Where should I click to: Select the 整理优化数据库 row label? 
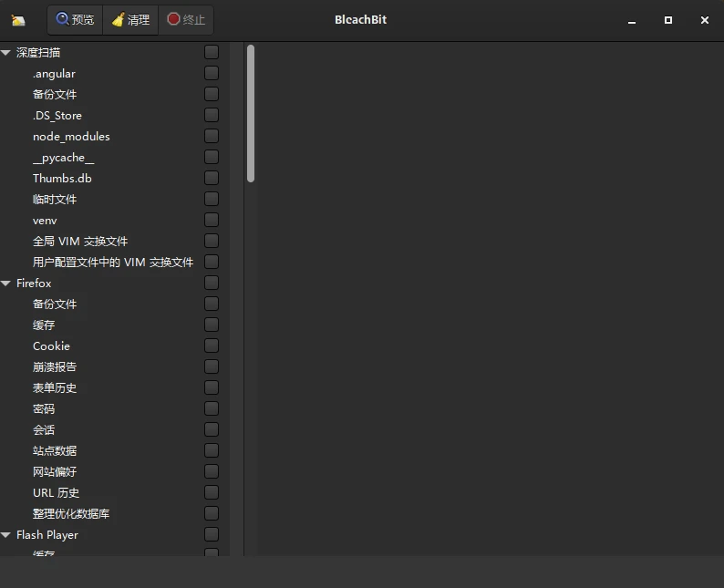tap(71, 513)
